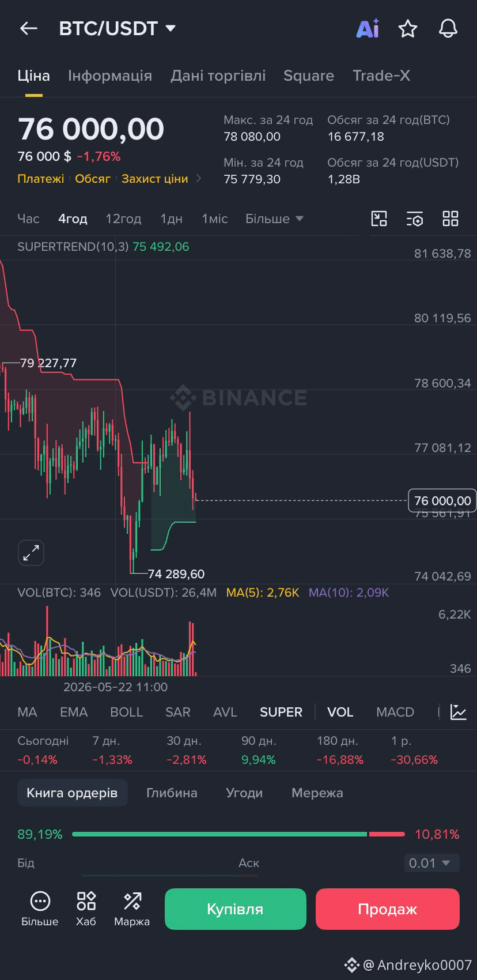
Task: Switch to the Глибина tab
Action: pos(172,793)
